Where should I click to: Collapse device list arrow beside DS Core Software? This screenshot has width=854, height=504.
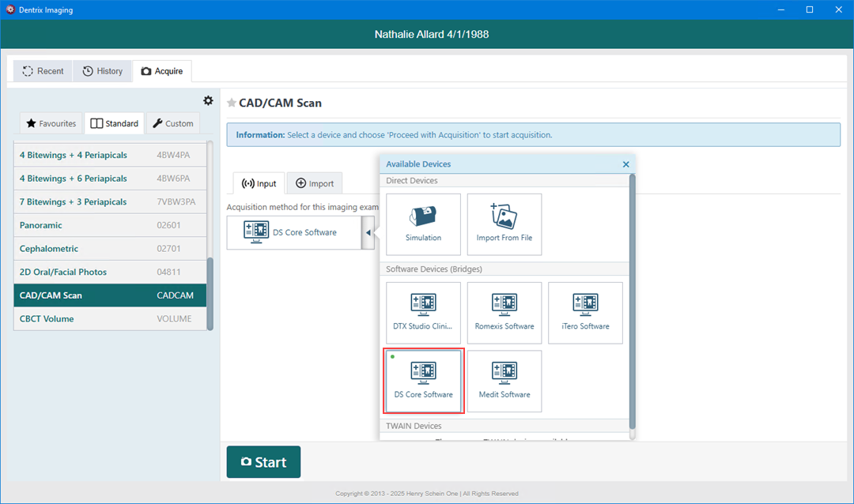pos(368,232)
